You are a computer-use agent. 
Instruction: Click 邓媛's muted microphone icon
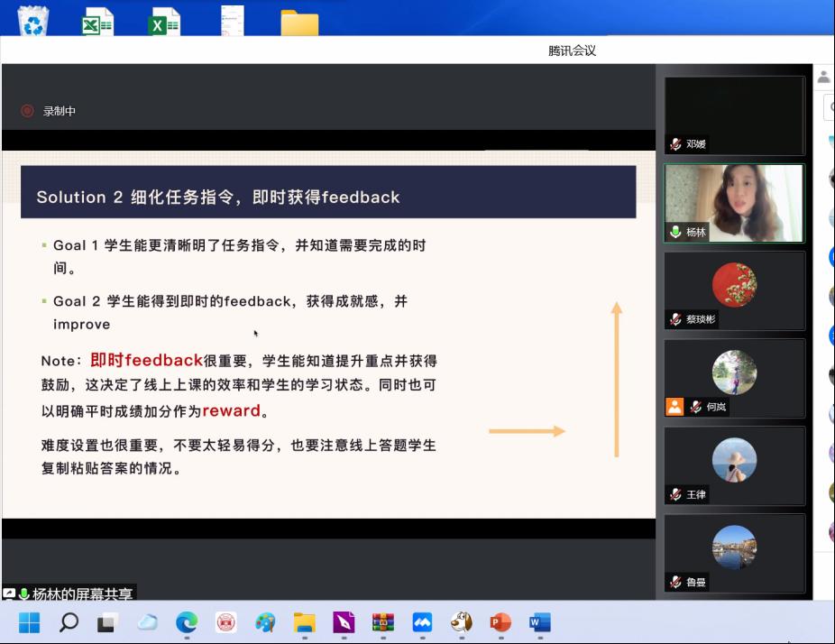coord(675,144)
